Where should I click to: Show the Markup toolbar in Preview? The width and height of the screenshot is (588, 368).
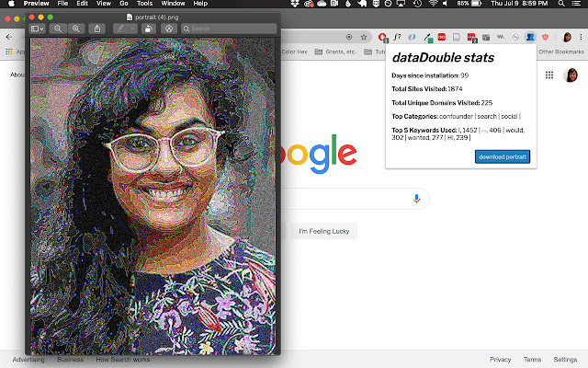coord(168,29)
